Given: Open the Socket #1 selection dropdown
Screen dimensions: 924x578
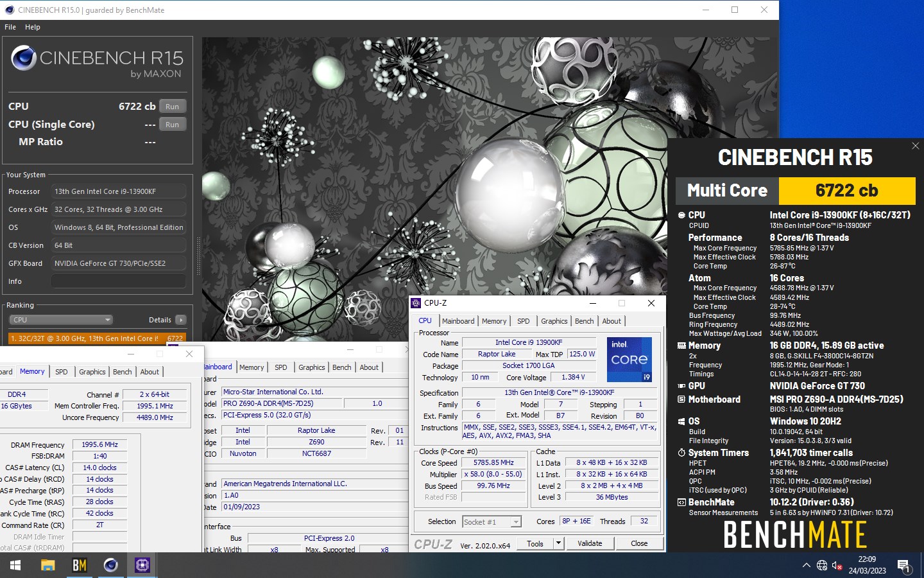Looking at the screenshot, I should 492,521.
